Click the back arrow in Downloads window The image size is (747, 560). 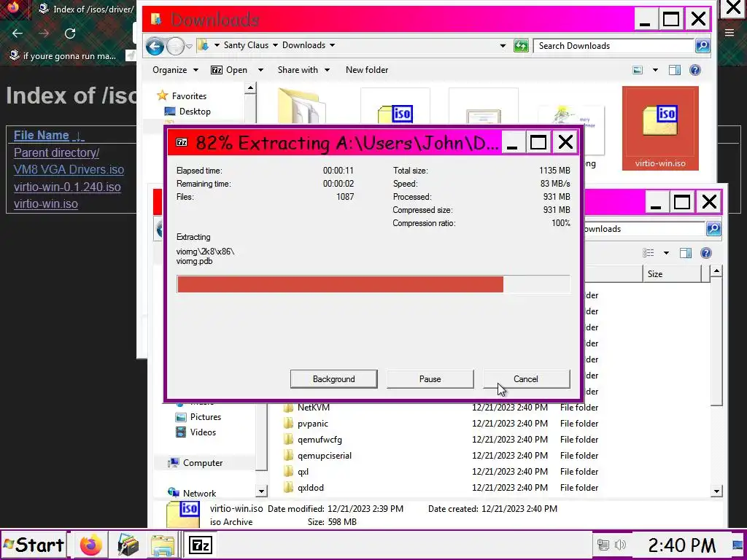[155, 46]
